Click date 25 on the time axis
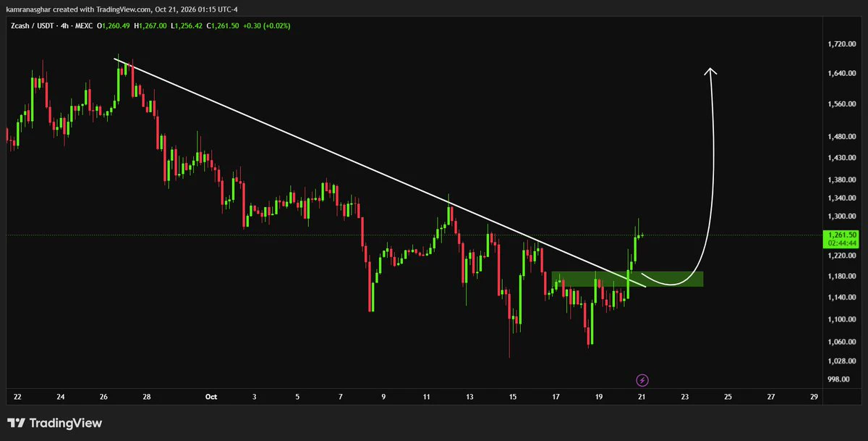The height and width of the screenshot is (441, 868). coord(728,397)
